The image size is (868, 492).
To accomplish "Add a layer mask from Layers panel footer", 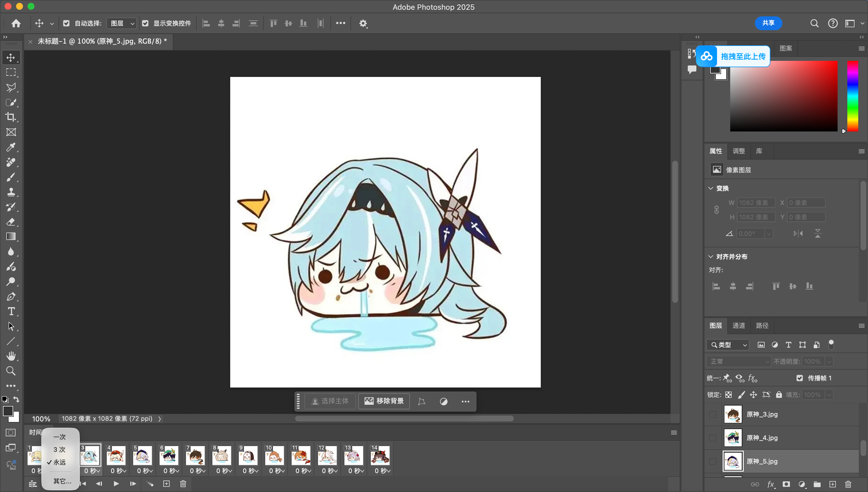I will click(786, 484).
